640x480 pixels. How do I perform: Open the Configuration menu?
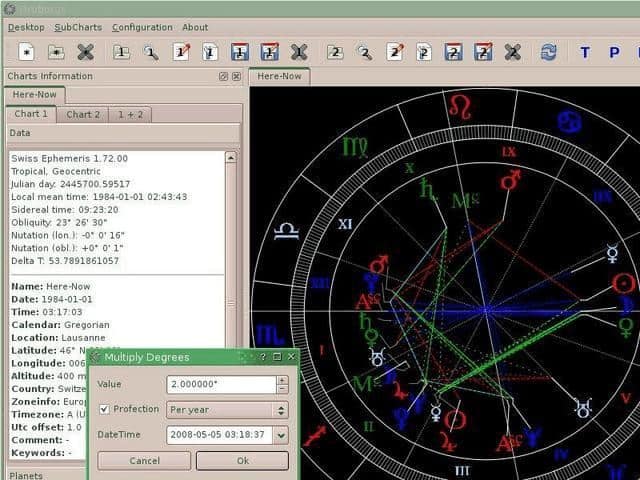[x=142, y=27]
